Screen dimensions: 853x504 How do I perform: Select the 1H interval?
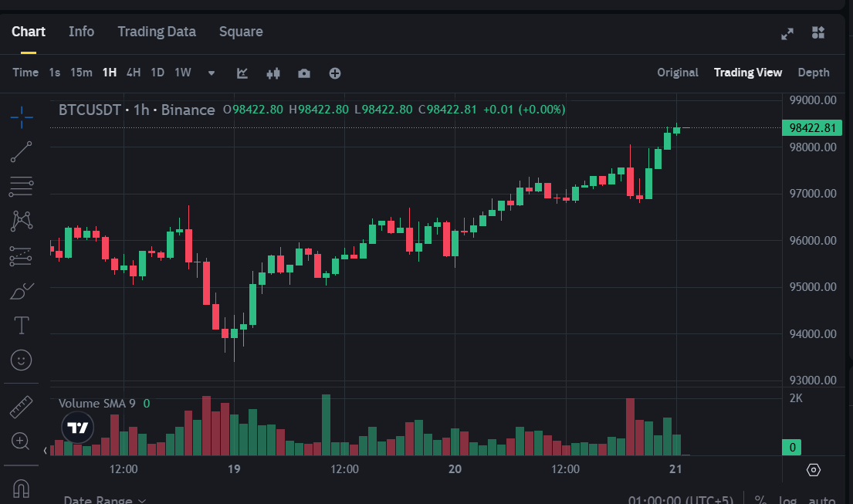point(110,73)
